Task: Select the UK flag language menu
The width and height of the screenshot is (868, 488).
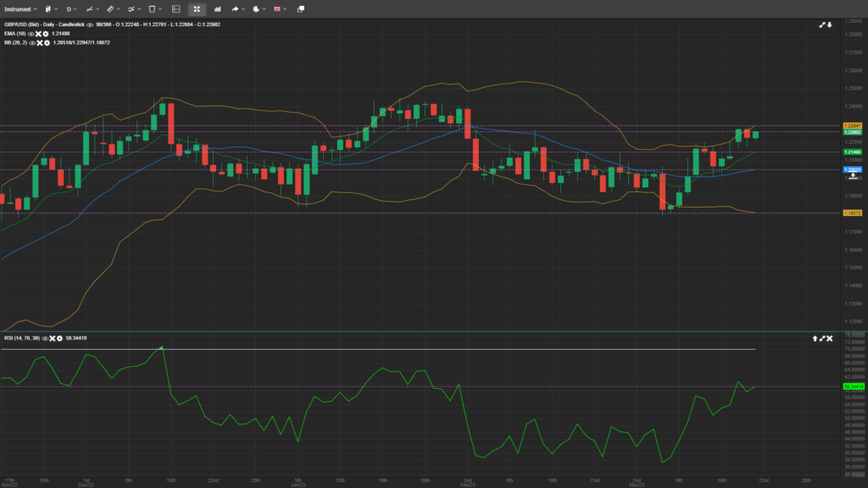Action: click(278, 8)
